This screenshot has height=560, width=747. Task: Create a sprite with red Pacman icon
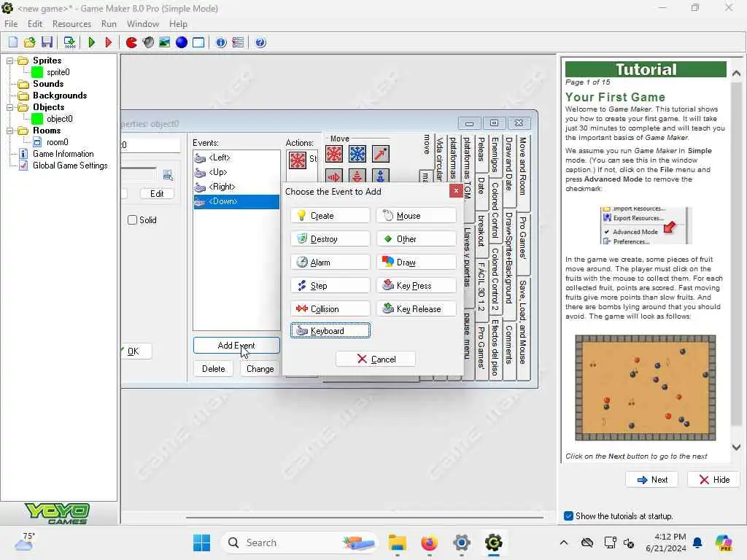(131, 42)
